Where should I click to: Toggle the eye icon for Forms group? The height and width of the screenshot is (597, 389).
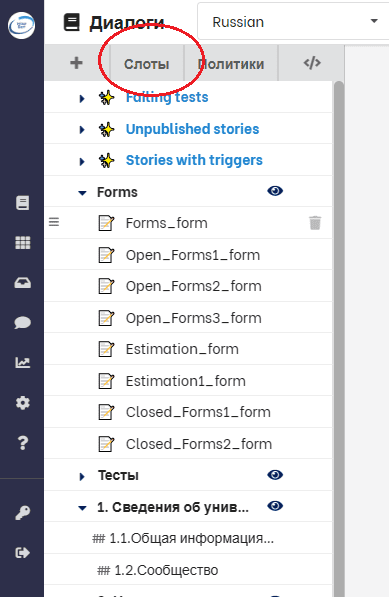click(275, 191)
